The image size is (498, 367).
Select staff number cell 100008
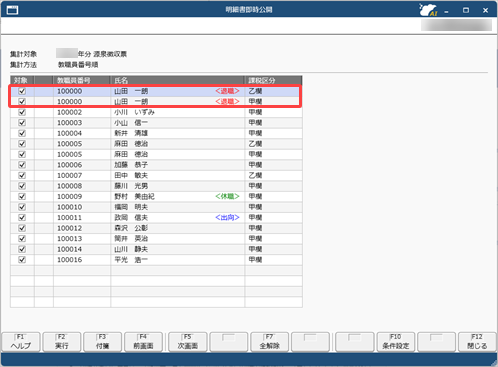pyautogui.click(x=82, y=186)
